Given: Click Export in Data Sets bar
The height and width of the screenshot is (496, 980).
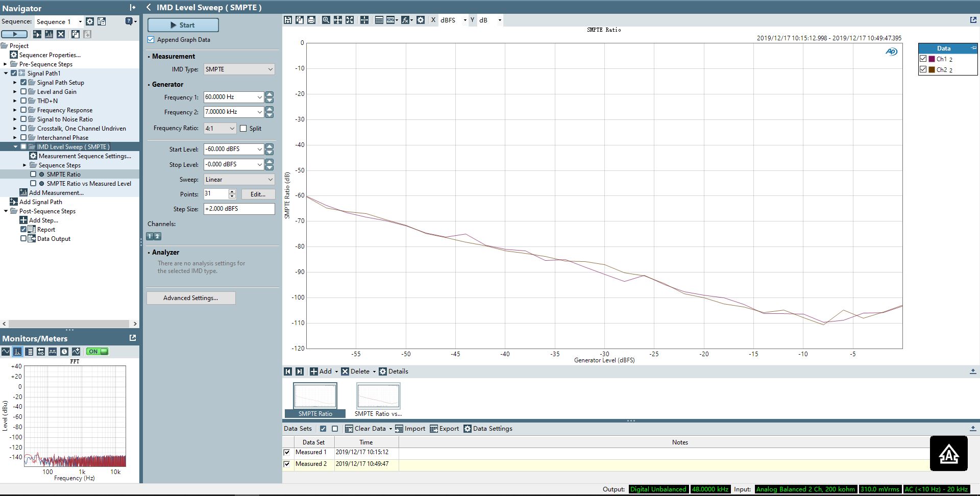Looking at the screenshot, I should [x=444, y=429].
